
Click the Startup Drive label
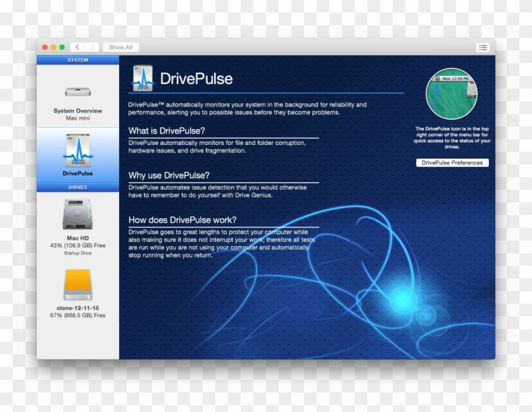click(78, 253)
